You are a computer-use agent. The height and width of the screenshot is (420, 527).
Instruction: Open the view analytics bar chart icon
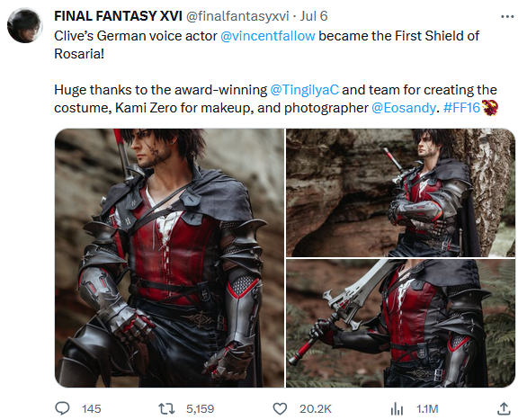397,408
